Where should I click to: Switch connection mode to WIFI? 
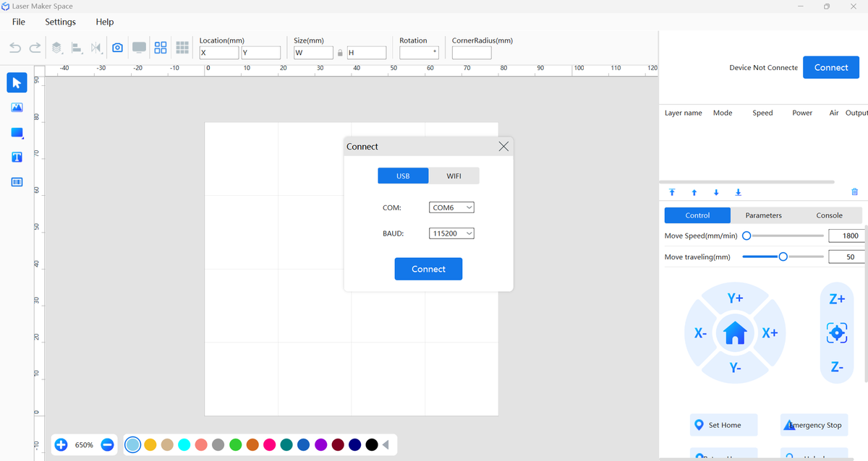point(454,176)
